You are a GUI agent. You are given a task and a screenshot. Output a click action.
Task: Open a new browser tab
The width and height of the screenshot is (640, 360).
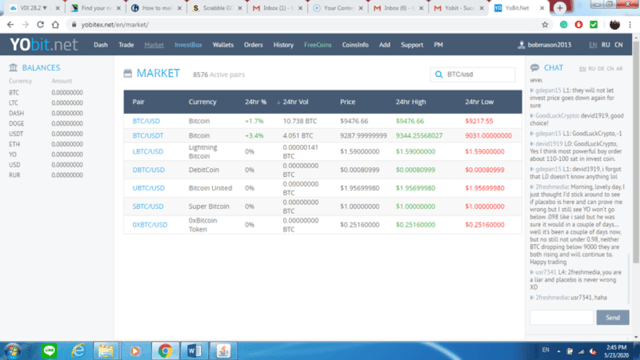[560, 8]
